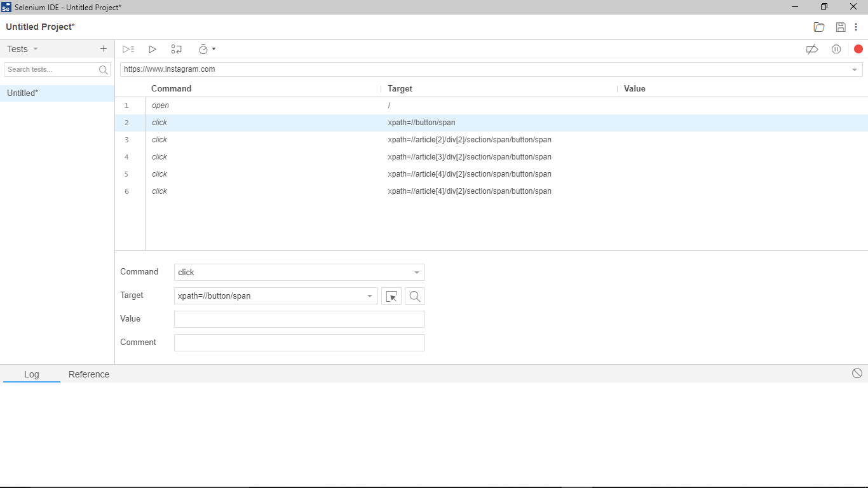The width and height of the screenshot is (868, 488).
Task: Switch to the Reference tab
Action: pos(89,374)
